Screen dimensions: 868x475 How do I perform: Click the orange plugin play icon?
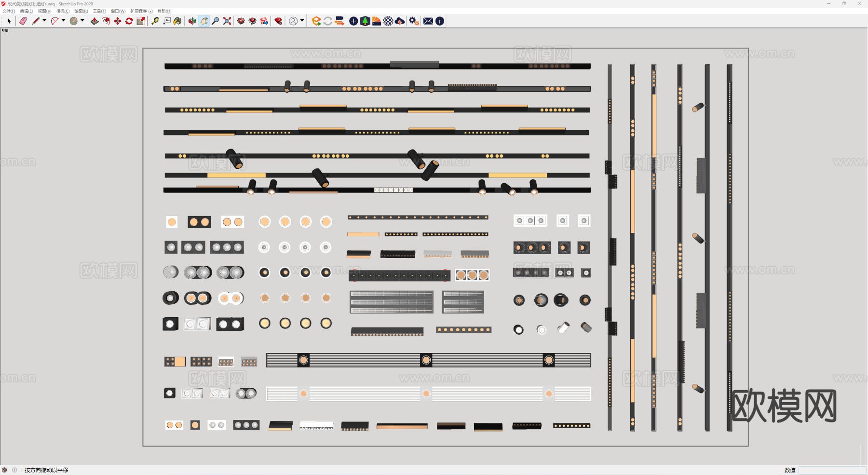coord(316,21)
